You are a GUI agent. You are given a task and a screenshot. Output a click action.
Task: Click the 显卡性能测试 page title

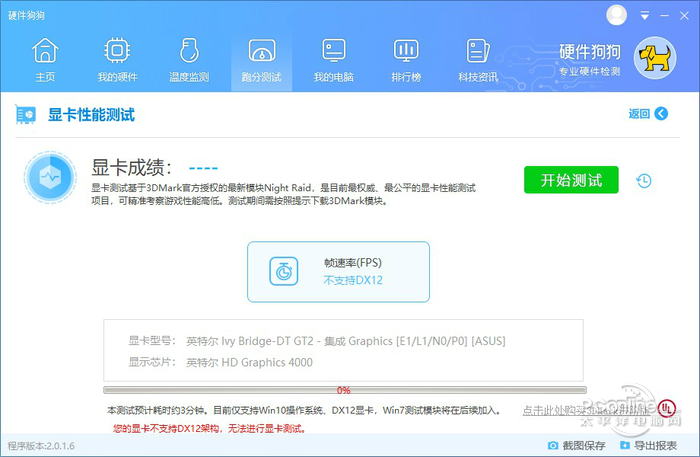tap(91, 115)
